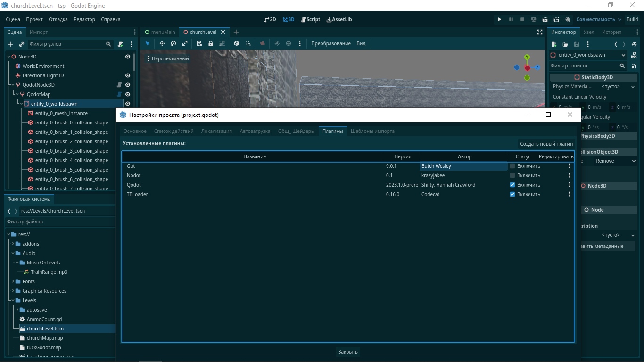
Task: Click the Фильтр свойств search field
Action: (x=589, y=66)
